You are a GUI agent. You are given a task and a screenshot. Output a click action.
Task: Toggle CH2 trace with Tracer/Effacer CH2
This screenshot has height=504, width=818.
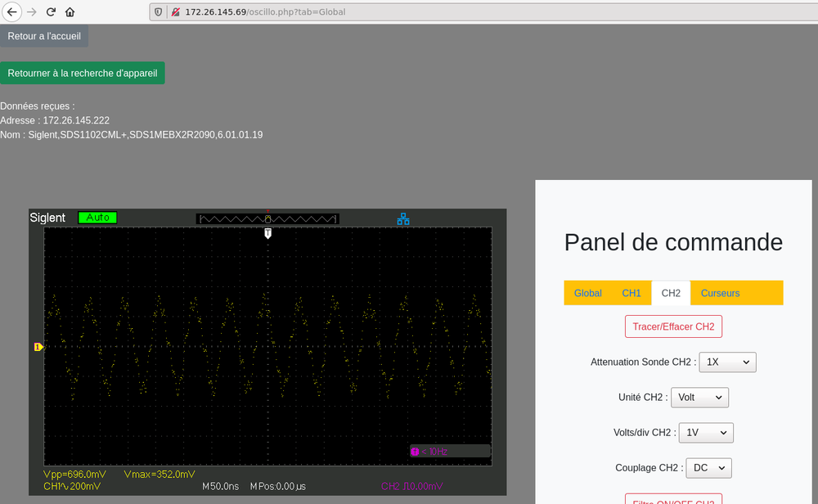(673, 326)
